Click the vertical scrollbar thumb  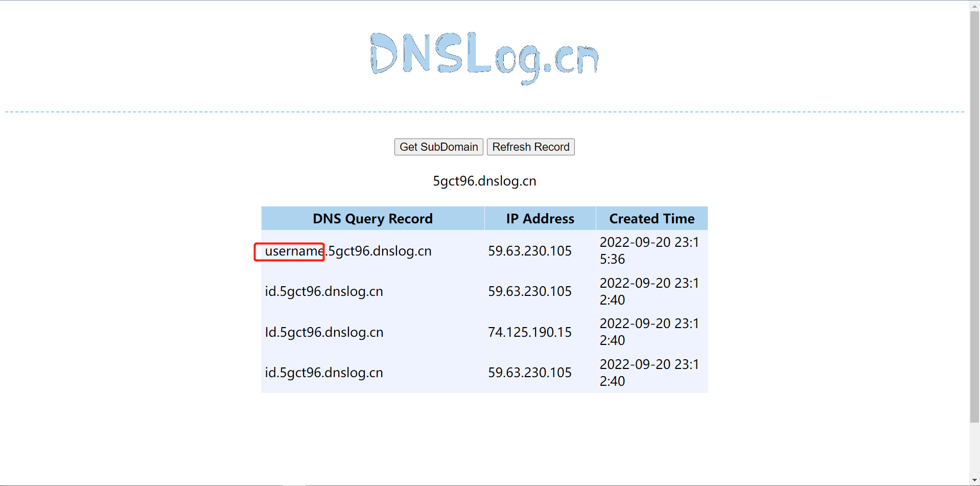coord(974,217)
